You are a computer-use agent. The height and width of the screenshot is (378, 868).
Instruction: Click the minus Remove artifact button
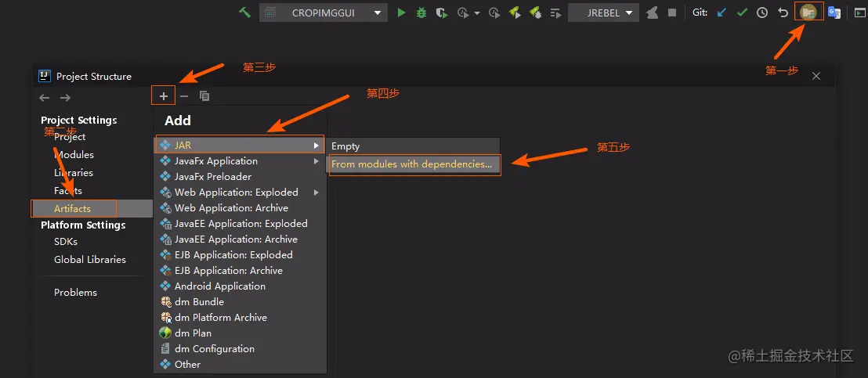[184, 96]
